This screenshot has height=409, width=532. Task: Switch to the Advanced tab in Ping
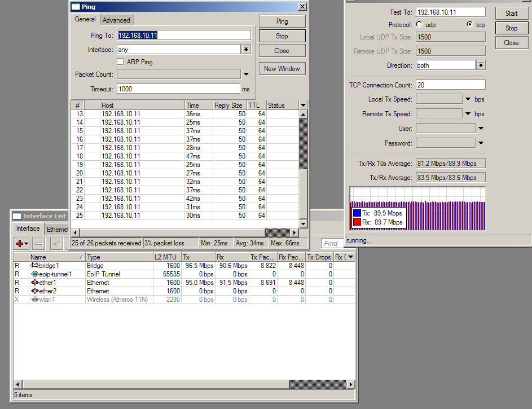[116, 20]
